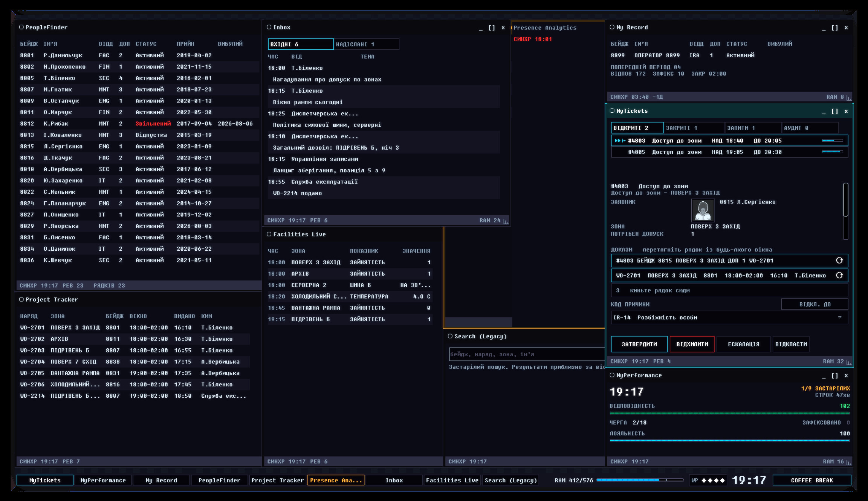Click the circle icon in the Project Tracker title bar
The height and width of the screenshot is (501, 868).
[21, 299]
